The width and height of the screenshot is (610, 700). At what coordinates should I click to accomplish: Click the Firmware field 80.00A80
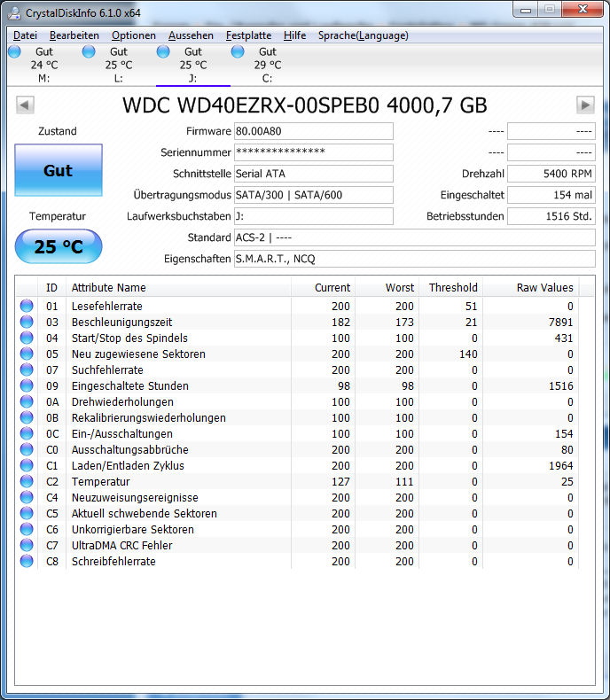[x=314, y=131]
